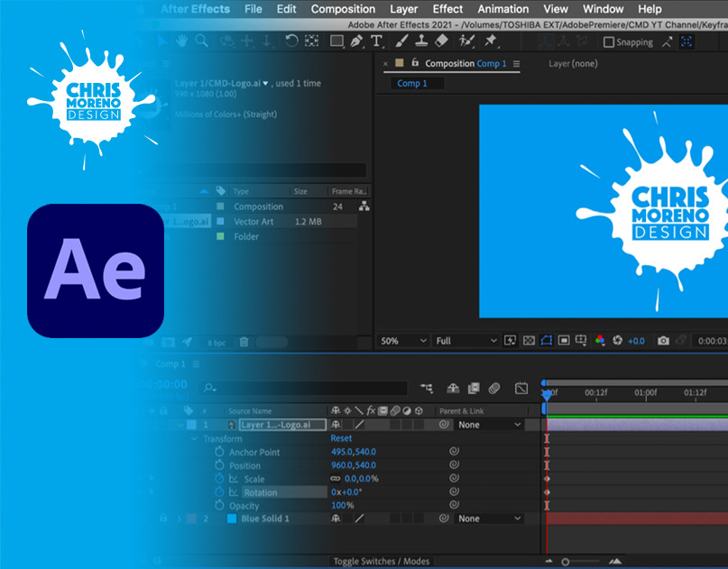
Task: Click the reset exposure aperture icon
Action: tap(618, 341)
